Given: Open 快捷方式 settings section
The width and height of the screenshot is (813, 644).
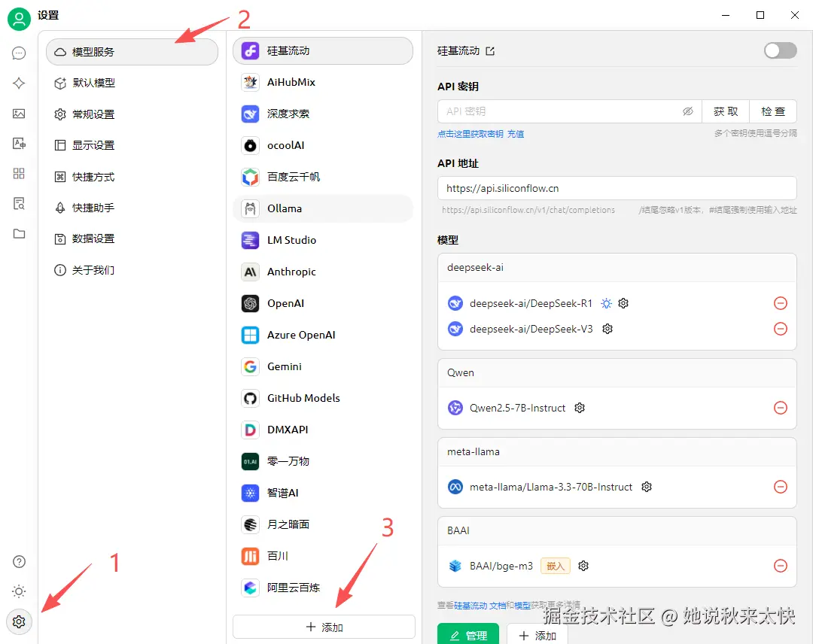Looking at the screenshot, I should [x=132, y=177].
